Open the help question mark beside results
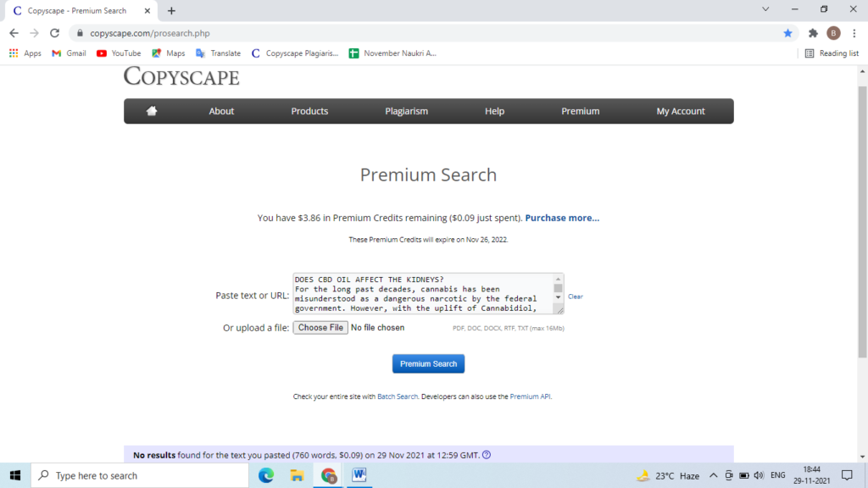The image size is (868, 488). click(x=487, y=455)
